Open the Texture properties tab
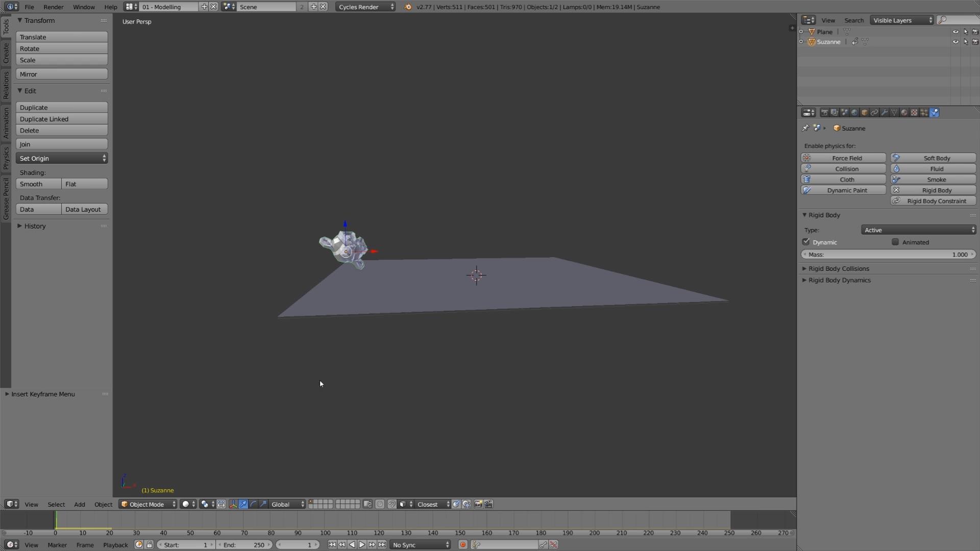 (914, 113)
